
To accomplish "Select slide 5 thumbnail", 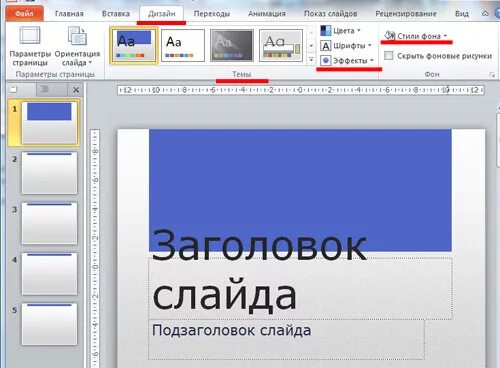I will coord(49,324).
